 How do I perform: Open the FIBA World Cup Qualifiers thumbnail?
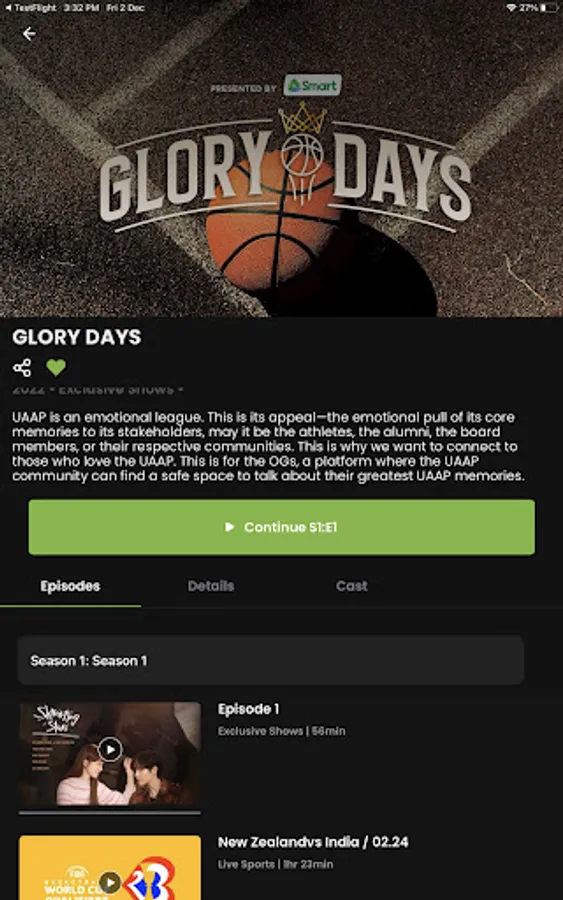tap(110, 868)
